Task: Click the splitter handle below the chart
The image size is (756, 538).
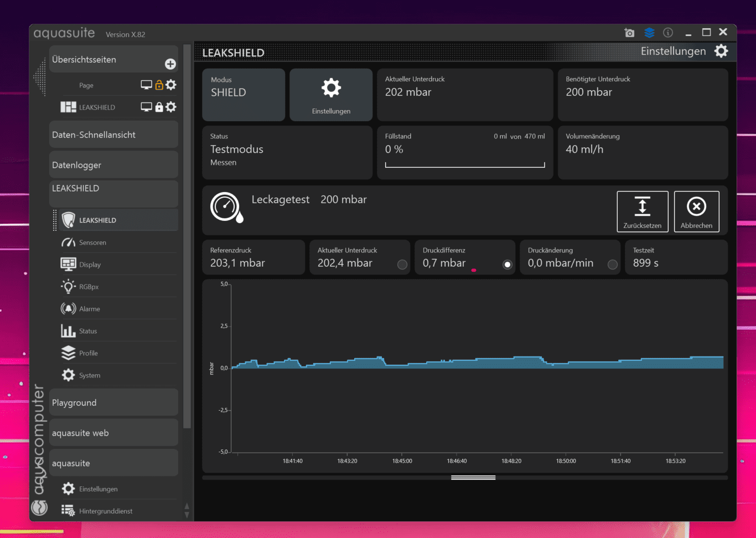Action: coord(473,478)
